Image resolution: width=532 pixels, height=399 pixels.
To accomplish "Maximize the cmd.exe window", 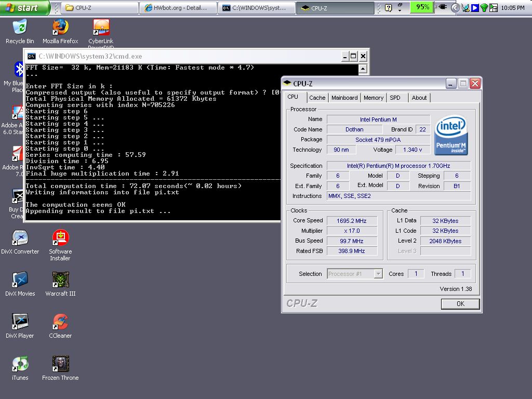I will (353, 56).
